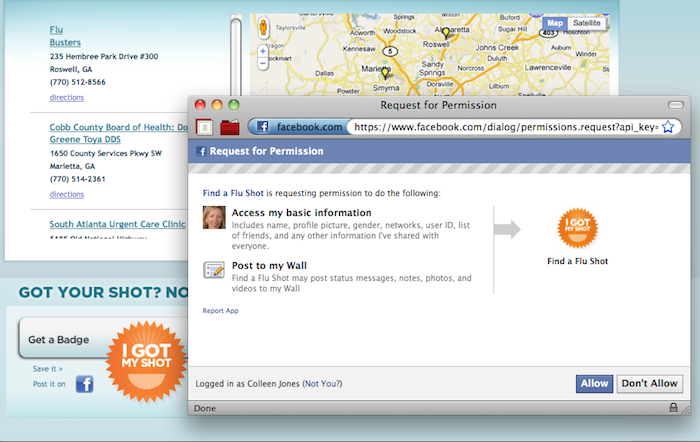Post badge using the Facebook icon
The image size is (700, 442).
pos(84,384)
